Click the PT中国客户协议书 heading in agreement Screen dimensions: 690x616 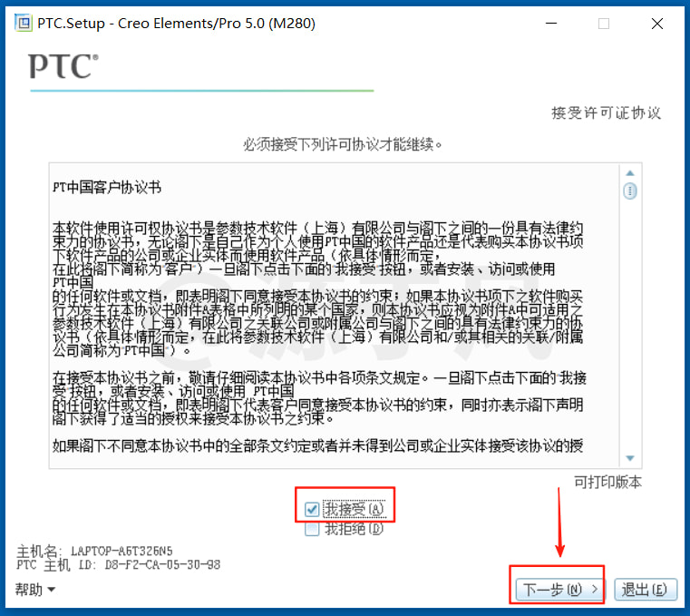[107, 187]
